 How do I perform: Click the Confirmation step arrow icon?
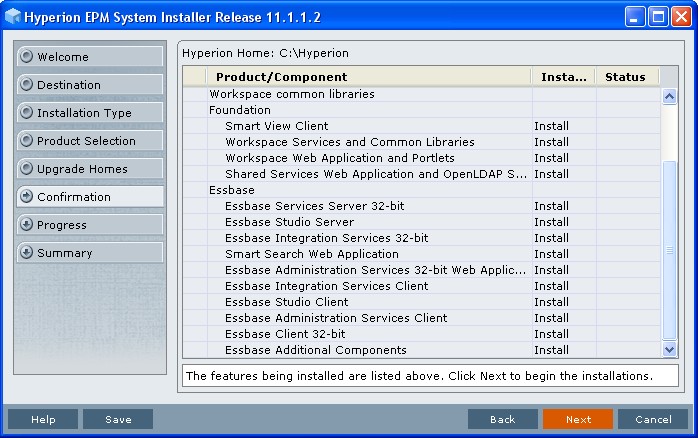[26, 197]
